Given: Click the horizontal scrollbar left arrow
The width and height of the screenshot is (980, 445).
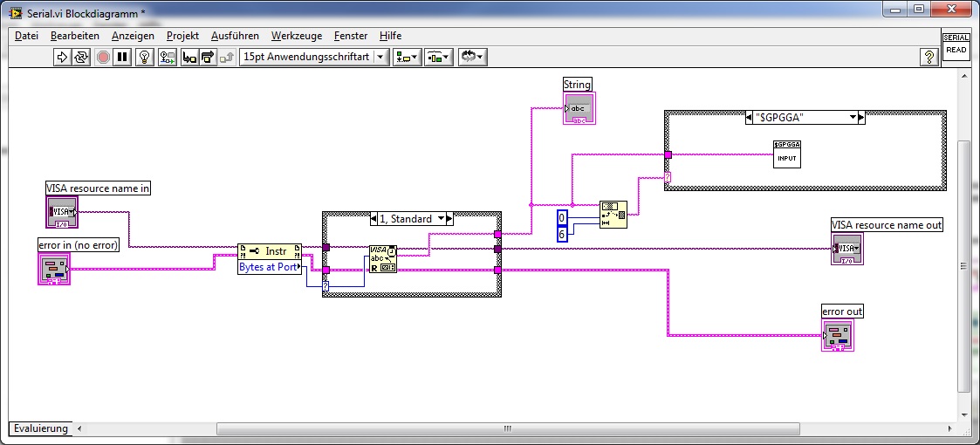Looking at the screenshot, I should pyautogui.click(x=79, y=428).
